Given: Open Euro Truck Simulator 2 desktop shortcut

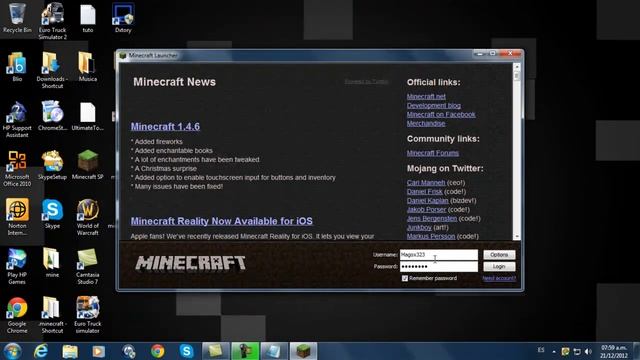Looking at the screenshot, I should (52, 21).
